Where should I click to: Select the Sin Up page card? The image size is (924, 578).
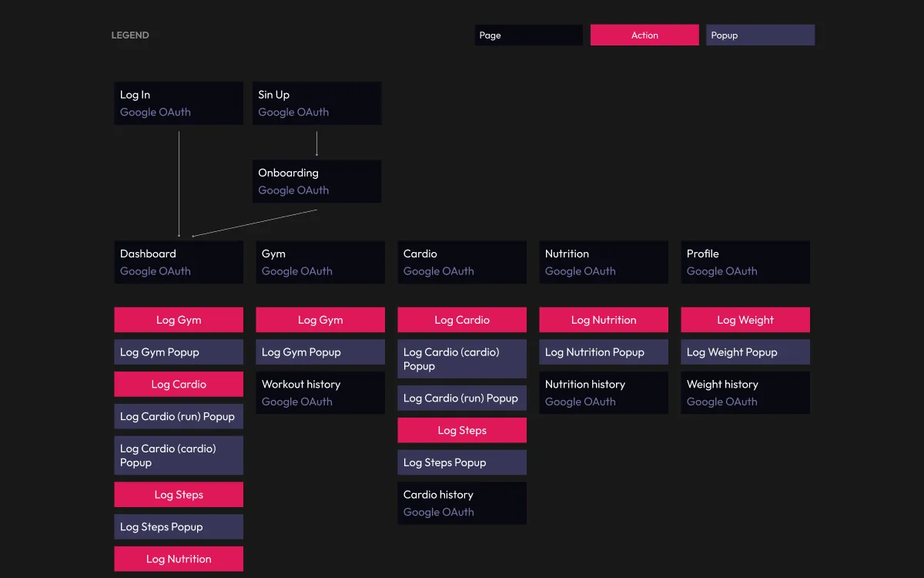pos(317,103)
